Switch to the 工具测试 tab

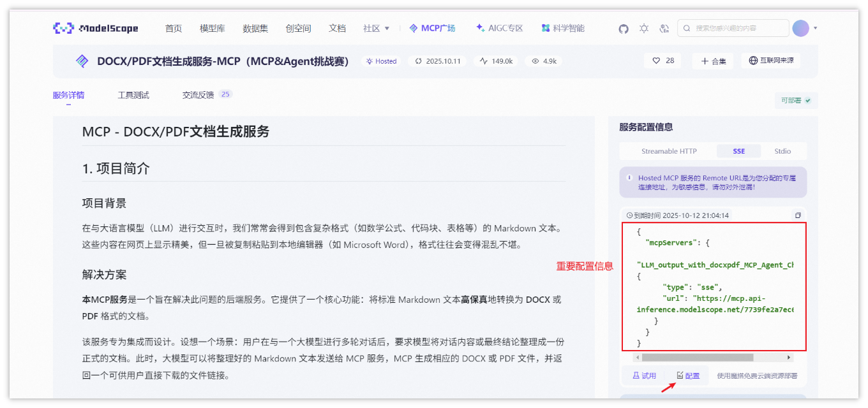click(x=133, y=95)
